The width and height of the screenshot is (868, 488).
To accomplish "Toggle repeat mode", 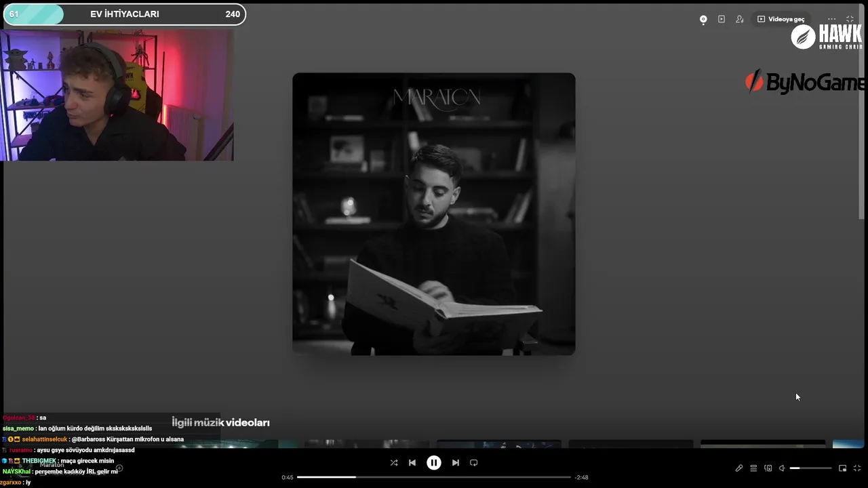I will (474, 463).
